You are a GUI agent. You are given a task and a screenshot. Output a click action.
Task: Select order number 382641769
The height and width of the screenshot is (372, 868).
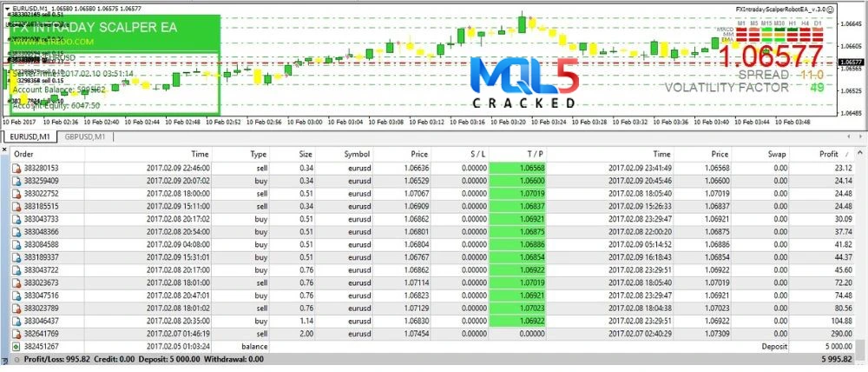click(x=41, y=334)
